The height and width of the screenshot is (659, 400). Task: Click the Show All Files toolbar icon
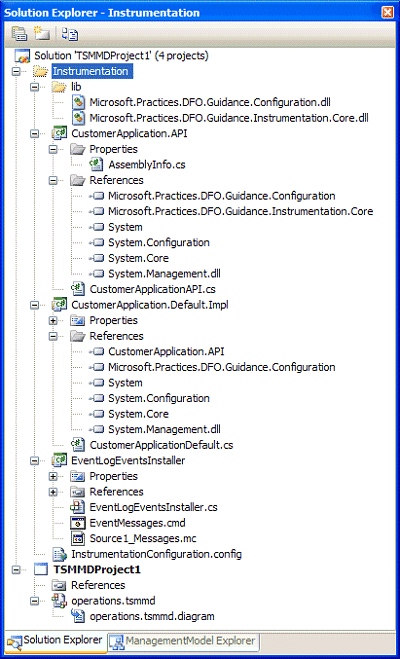coord(41,33)
